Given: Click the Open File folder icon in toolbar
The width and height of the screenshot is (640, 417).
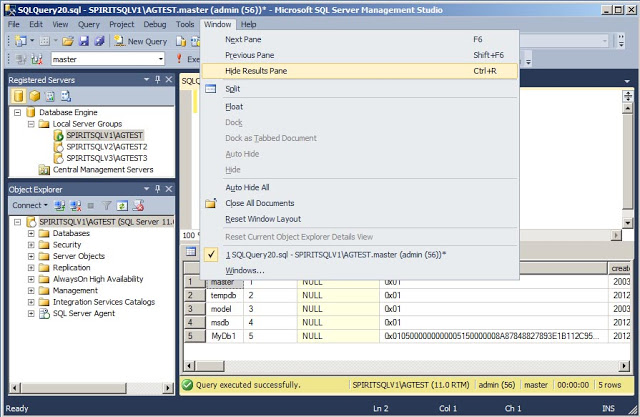Looking at the screenshot, I should [68, 41].
